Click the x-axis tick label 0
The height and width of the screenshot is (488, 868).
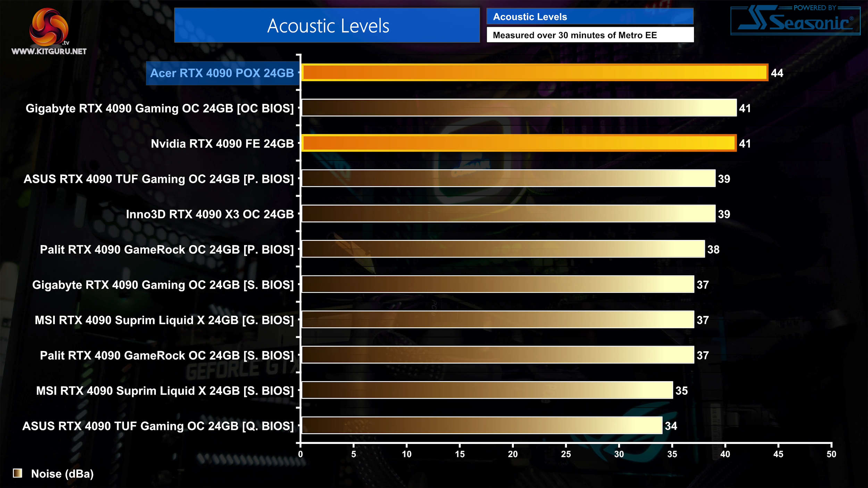click(300, 454)
